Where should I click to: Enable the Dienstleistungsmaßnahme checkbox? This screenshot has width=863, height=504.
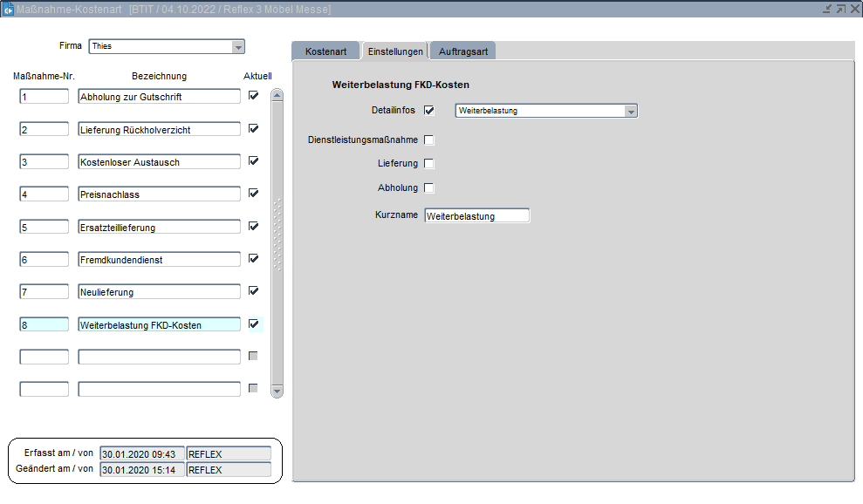pyautogui.click(x=429, y=140)
